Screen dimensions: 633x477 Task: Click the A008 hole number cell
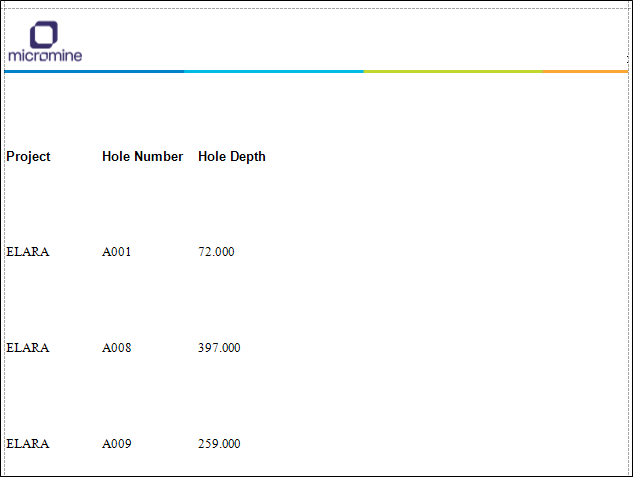tap(117, 348)
